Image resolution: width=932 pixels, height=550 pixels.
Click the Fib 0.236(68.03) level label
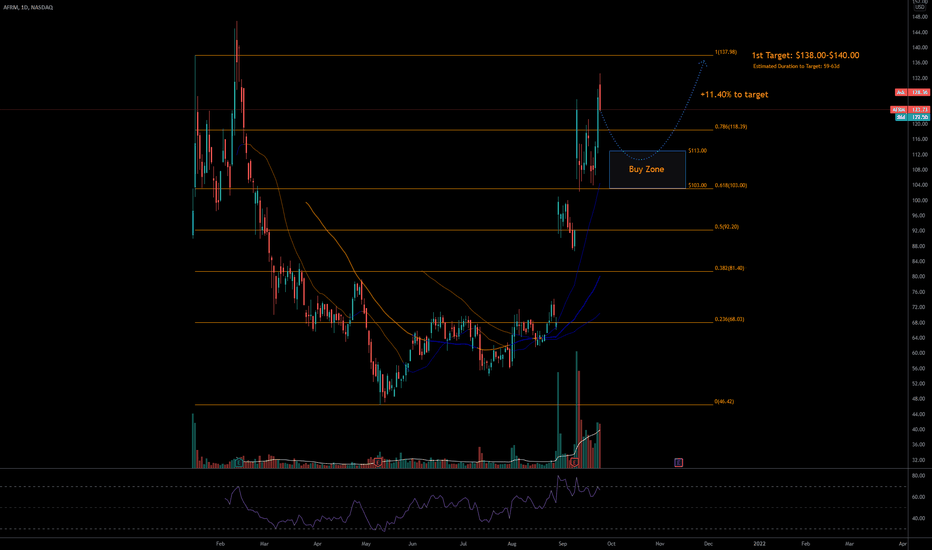point(729,319)
